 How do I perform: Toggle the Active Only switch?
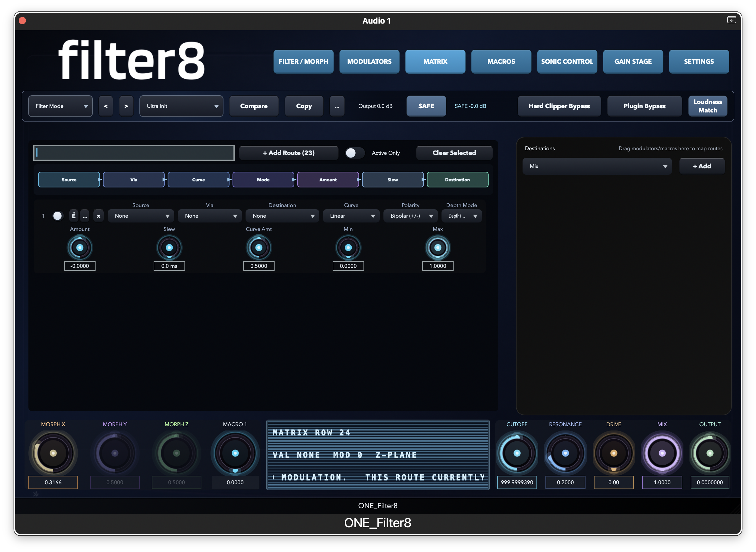(x=354, y=153)
